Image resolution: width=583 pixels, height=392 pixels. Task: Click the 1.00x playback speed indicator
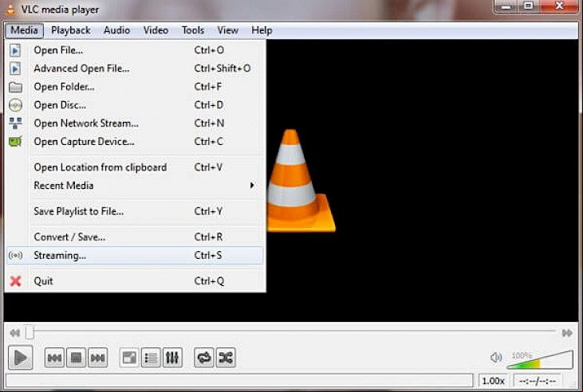494,381
